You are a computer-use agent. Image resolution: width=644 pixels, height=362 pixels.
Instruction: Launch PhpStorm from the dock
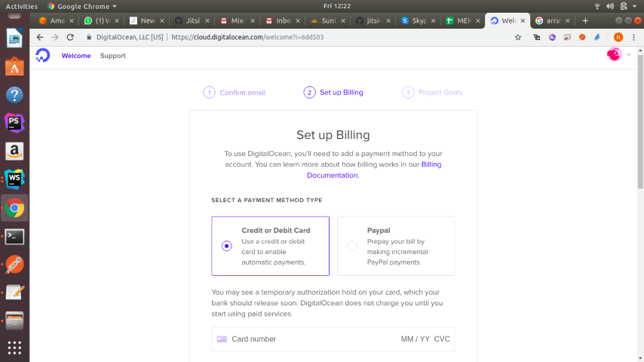[x=14, y=123]
